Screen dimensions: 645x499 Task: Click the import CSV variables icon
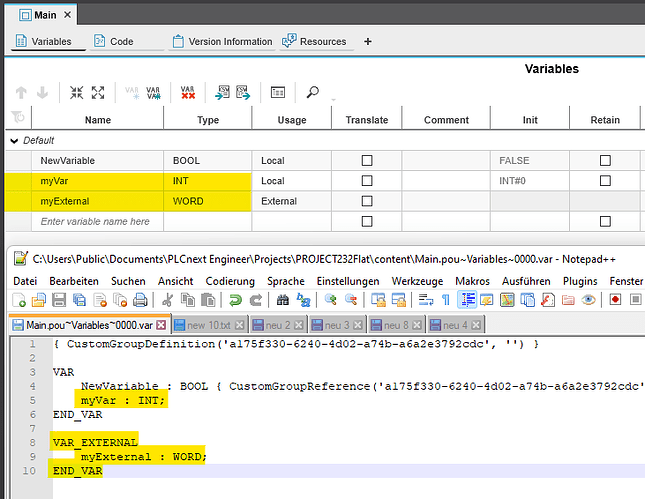point(223,93)
